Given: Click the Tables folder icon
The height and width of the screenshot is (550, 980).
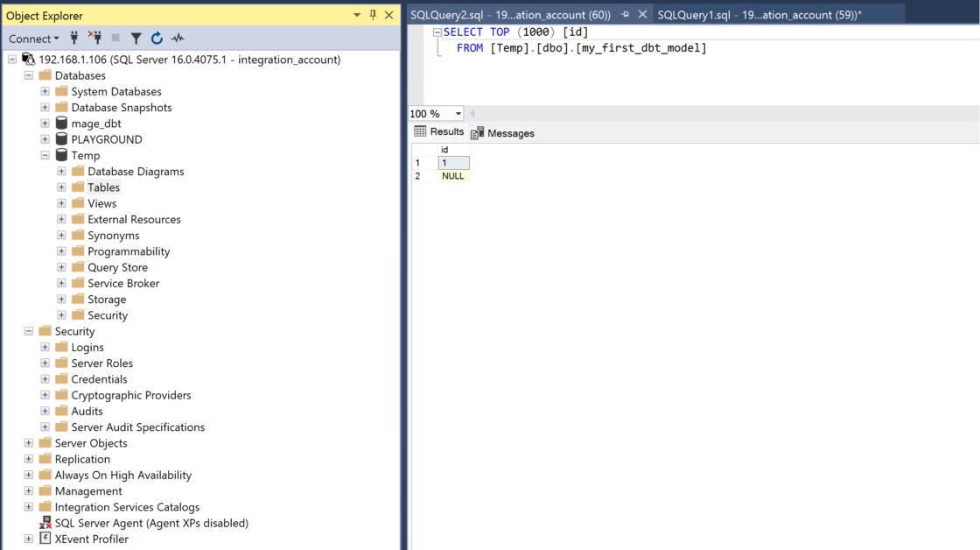Looking at the screenshot, I should [78, 187].
